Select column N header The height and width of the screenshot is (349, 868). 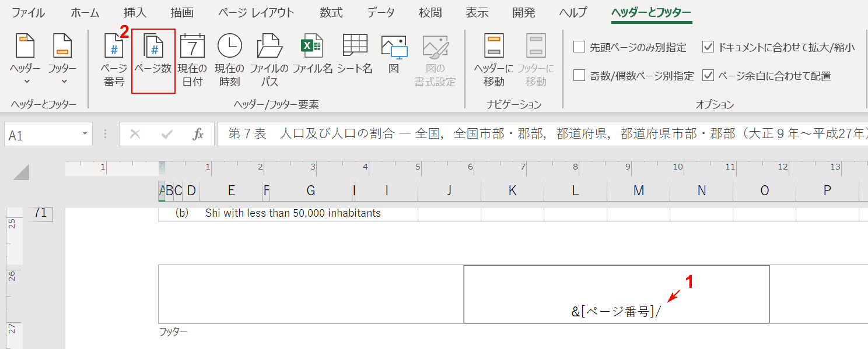pos(701,191)
